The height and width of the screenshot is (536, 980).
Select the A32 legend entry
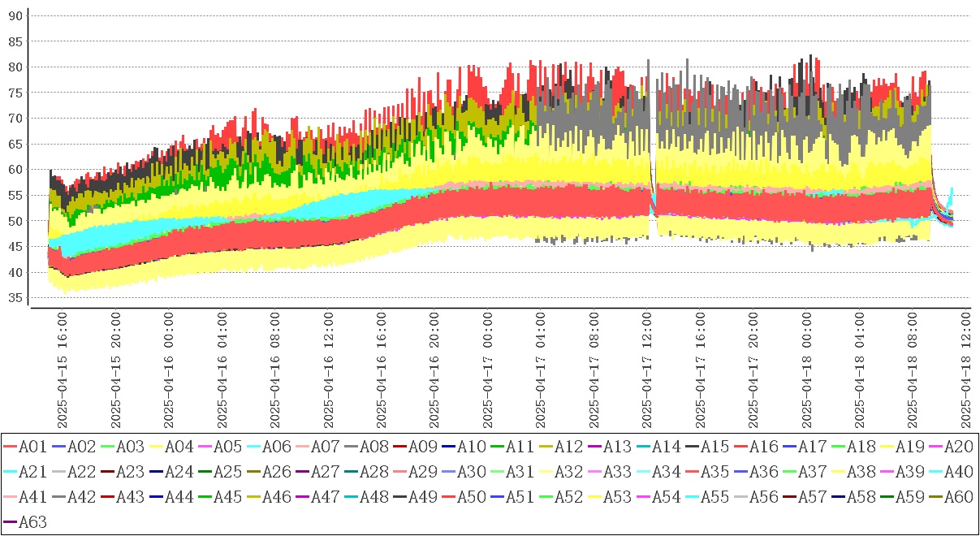pos(567,472)
